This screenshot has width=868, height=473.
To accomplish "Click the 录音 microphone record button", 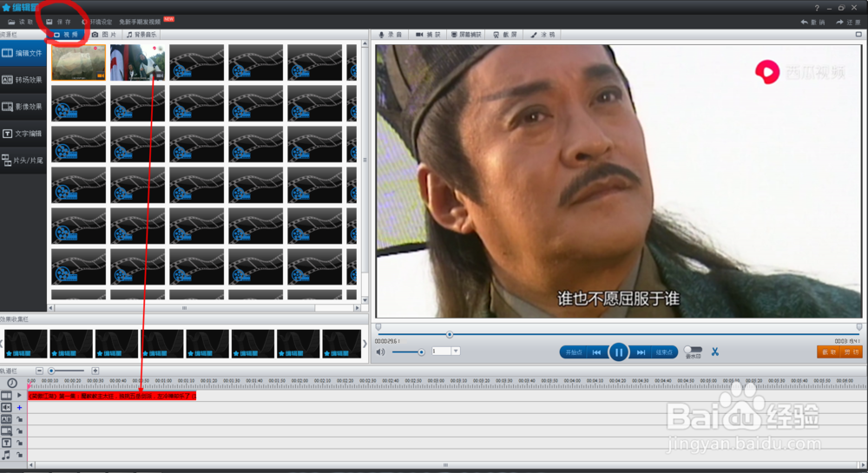I will pyautogui.click(x=391, y=35).
